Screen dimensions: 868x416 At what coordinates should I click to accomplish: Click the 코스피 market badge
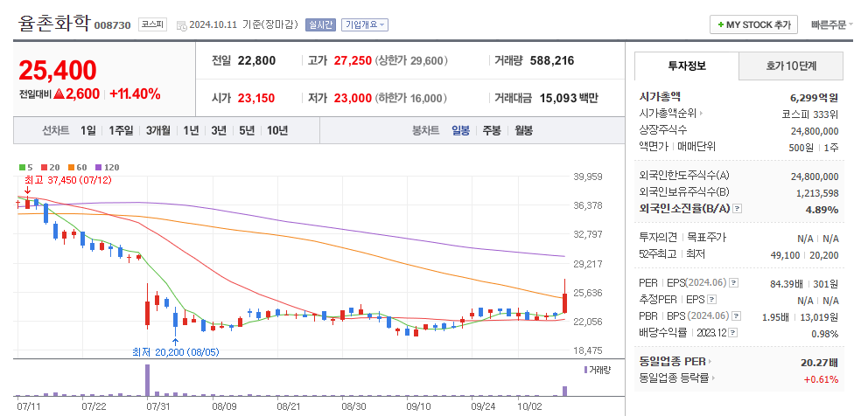tap(152, 24)
